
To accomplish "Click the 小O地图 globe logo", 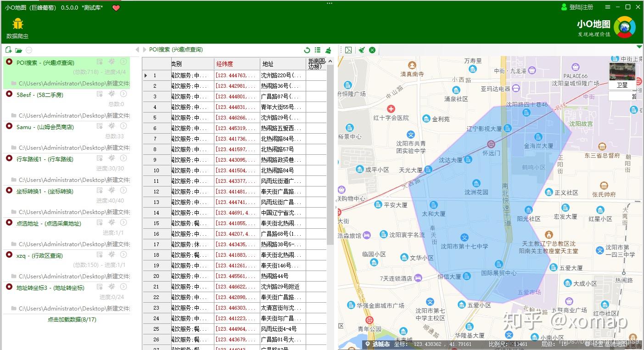I will point(624,27).
